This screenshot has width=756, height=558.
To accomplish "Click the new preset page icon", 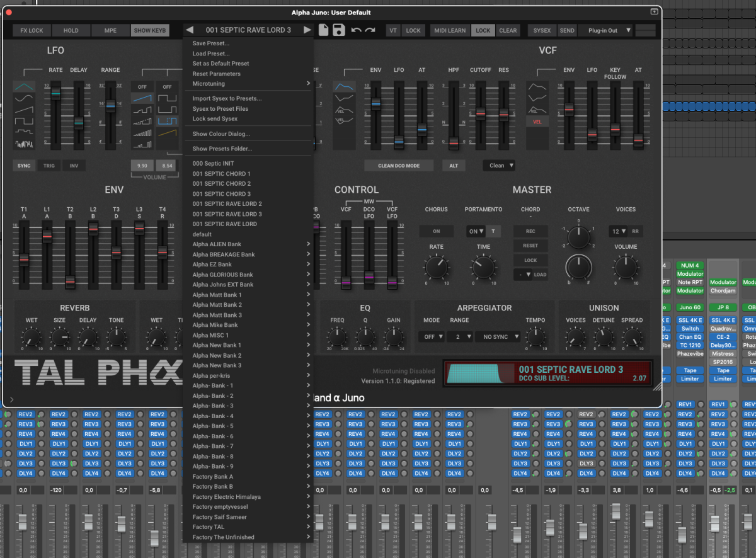I will click(324, 30).
